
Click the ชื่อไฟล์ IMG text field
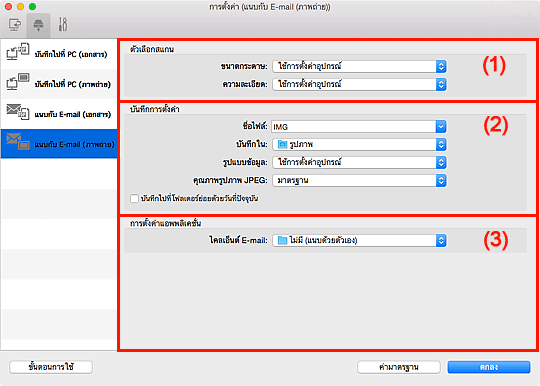point(353,127)
